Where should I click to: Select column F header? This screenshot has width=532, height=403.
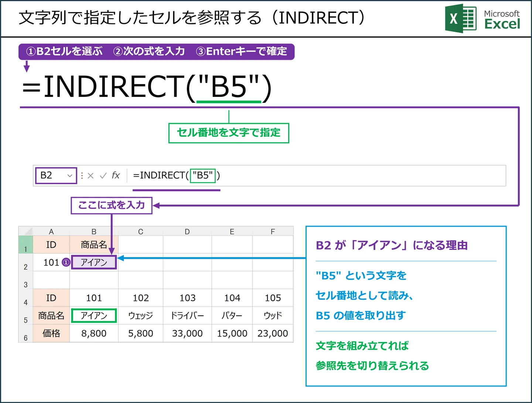[273, 231]
